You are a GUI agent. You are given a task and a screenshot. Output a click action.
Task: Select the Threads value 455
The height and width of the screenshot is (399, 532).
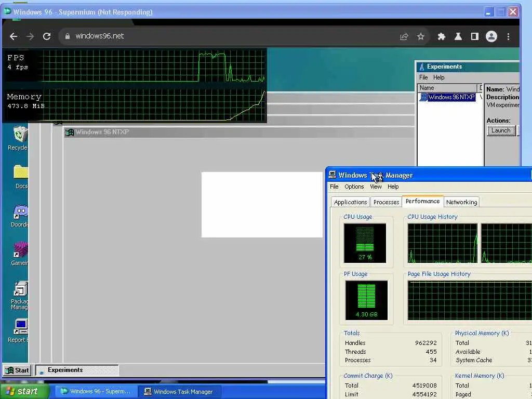(x=431, y=352)
